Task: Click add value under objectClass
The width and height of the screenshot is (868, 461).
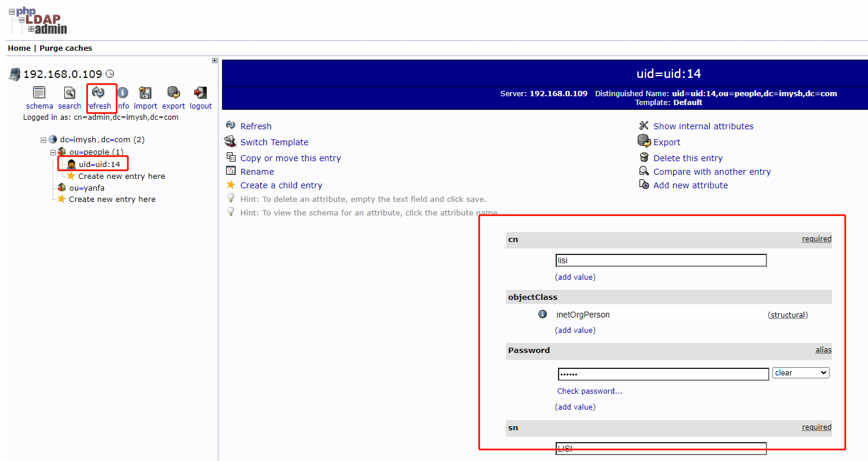Action: pyautogui.click(x=575, y=330)
